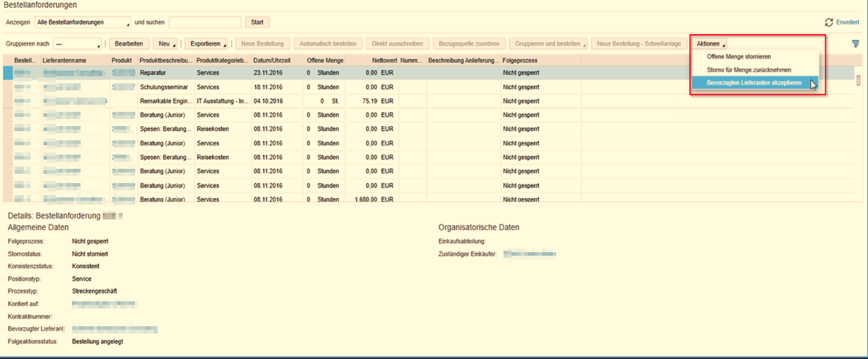The height and width of the screenshot is (359, 868).
Task: Expand the Neu menu button
Action: point(167,43)
